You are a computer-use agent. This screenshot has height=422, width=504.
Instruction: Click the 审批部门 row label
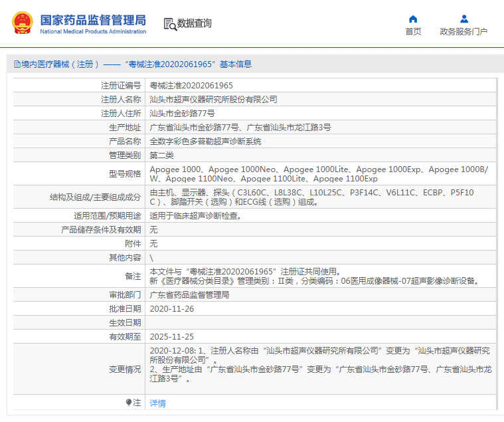(125, 295)
